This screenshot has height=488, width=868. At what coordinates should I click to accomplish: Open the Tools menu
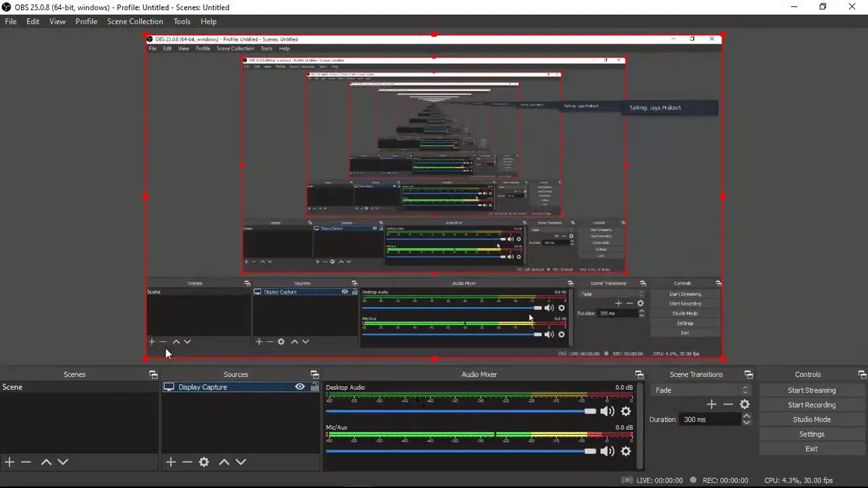coord(182,22)
